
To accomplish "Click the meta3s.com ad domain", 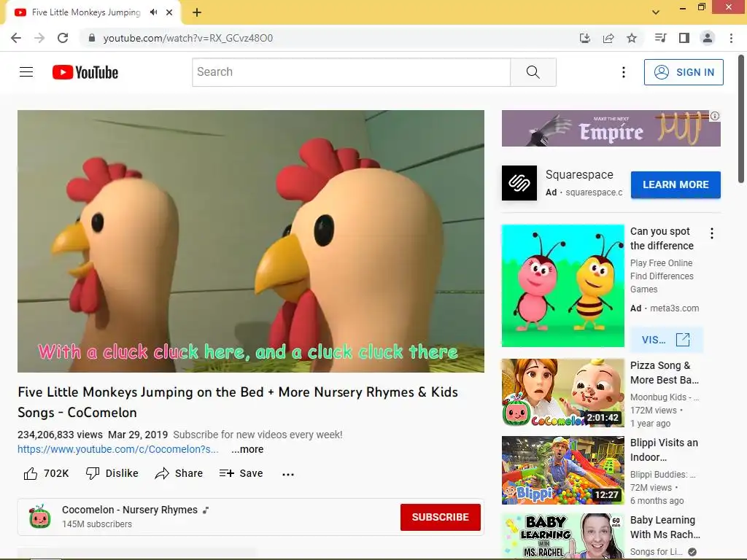I will pos(675,308).
